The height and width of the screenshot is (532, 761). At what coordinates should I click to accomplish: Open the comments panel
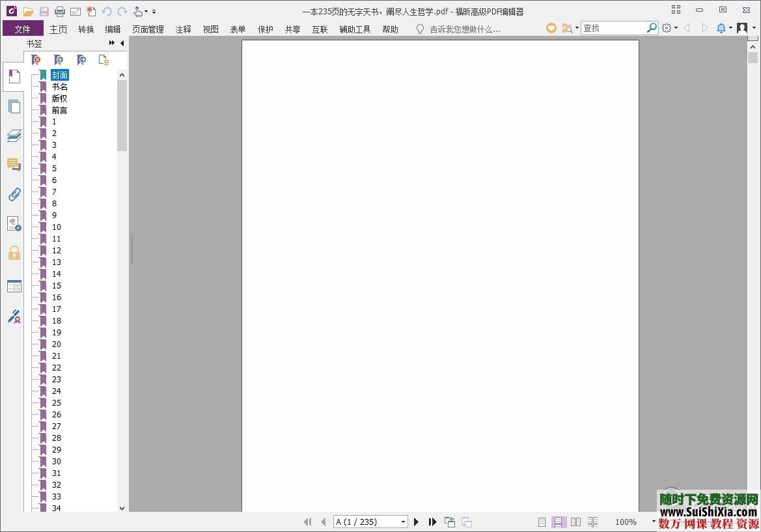[x=14, y=165]
